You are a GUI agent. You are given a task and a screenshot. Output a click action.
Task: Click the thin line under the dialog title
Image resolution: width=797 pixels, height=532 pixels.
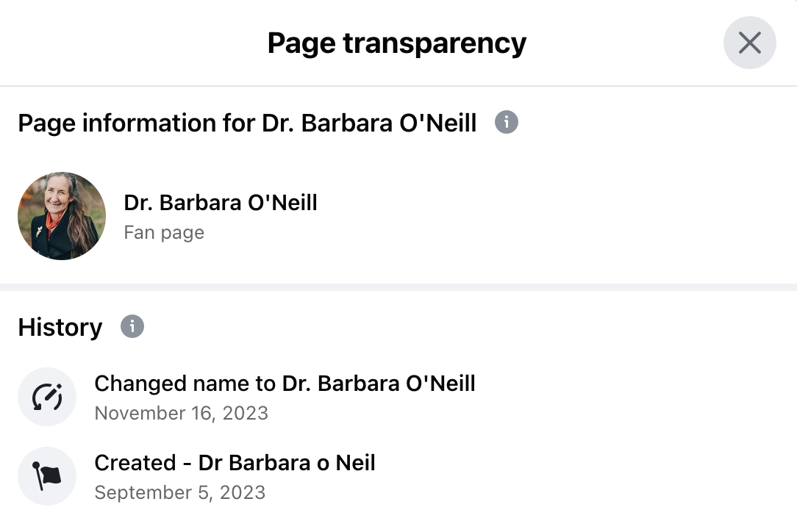(x=398, y=86)
